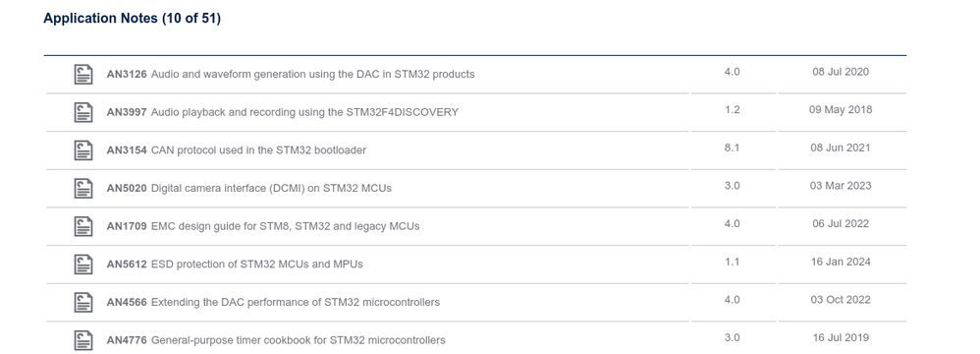Click version 8.1 of AN3154
Screen dimensions: 980x354
coord(732,147)
